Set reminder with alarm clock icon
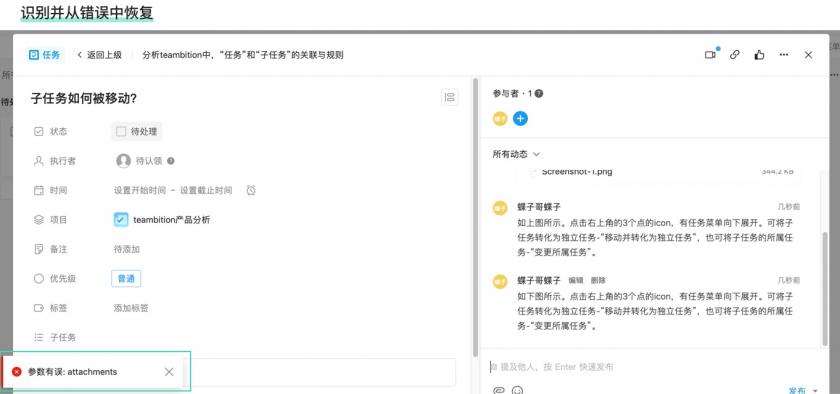The height and width of the screenshot is (394, 840). point(251,190)
